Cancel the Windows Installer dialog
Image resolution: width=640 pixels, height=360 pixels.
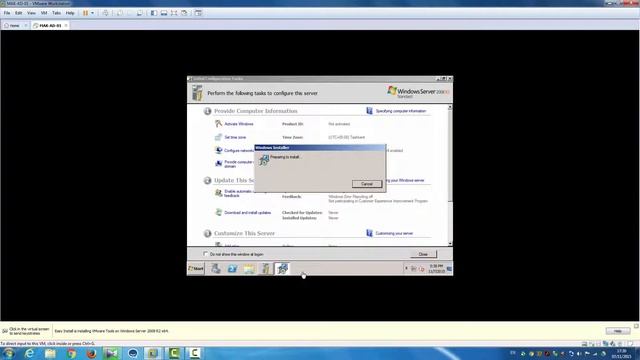(x=367, y=184)
